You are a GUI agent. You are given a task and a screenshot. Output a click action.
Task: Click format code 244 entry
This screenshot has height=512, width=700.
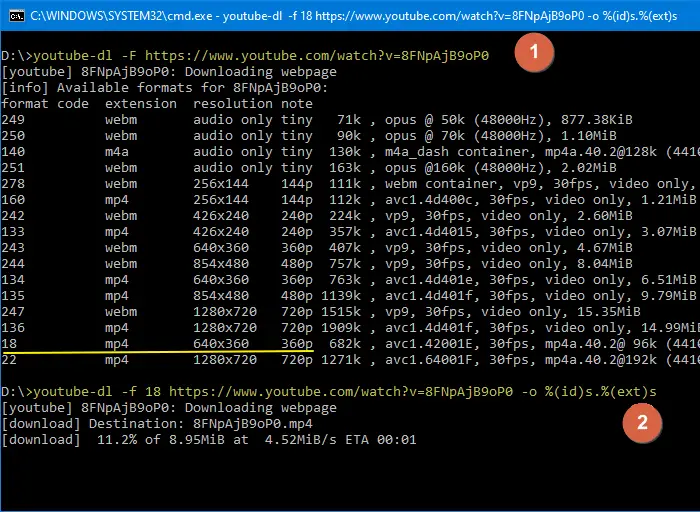[13, 264]
